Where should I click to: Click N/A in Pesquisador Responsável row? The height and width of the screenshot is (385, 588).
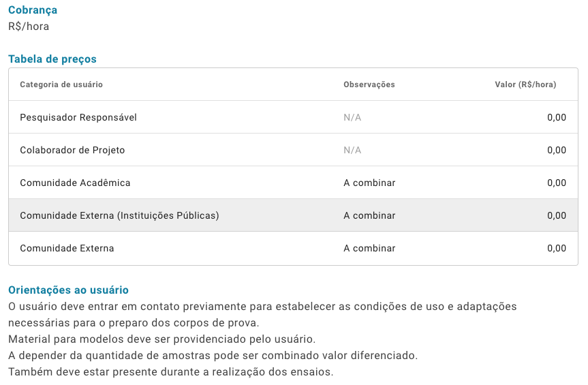(352, 117)
